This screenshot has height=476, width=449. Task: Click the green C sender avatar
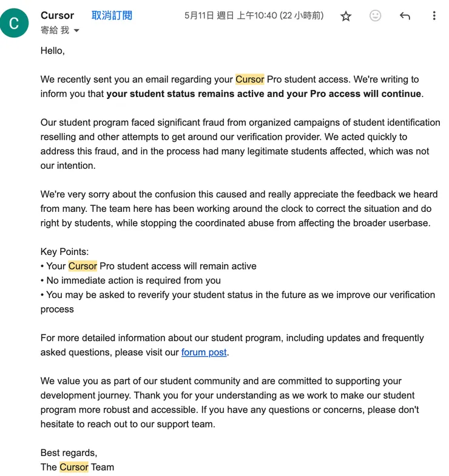coord(15,23)
